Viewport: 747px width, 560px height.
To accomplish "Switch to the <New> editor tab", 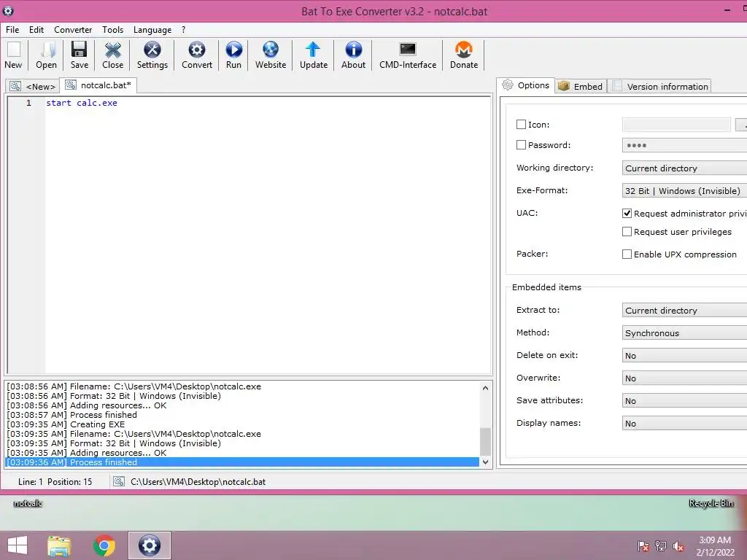I will (32, 86).
